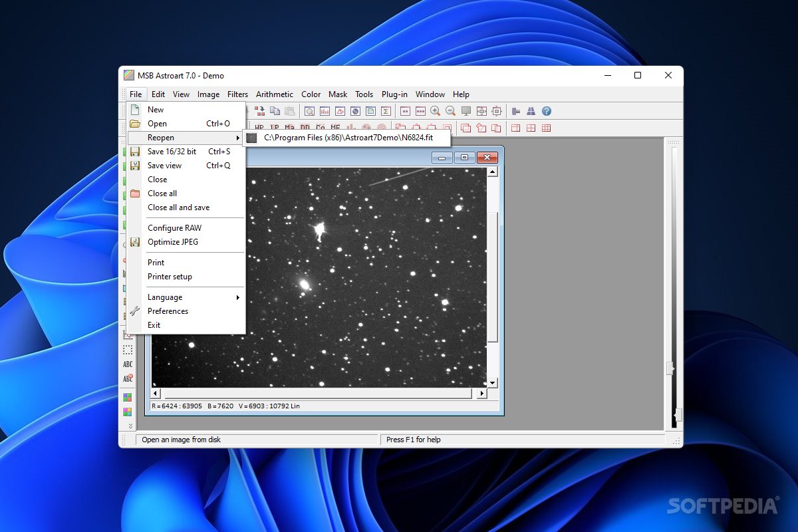Choose Optimize JPEG menu entry
This screenshot has width=798, height=532.
click(187, 242)
